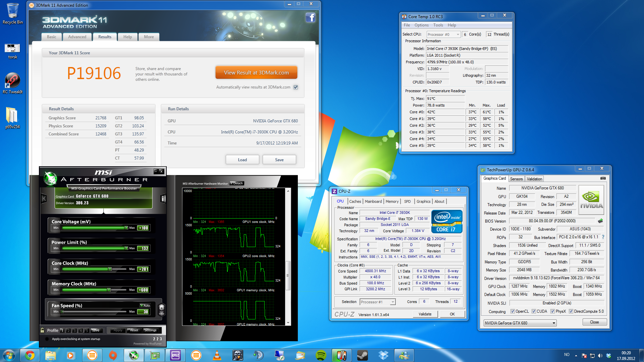Click the Afterburner Reset button
The image size is (644, 362).
[134, 330]
